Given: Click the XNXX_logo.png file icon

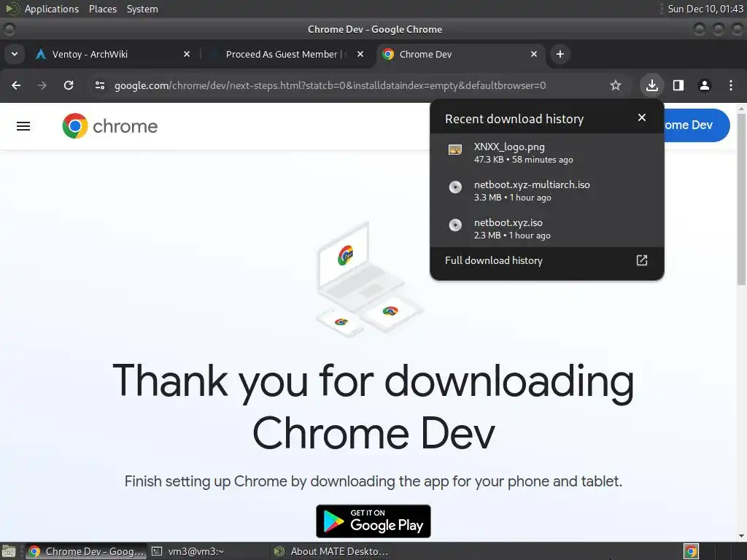Looking at the screenshot, I should [x=455, y=150].
